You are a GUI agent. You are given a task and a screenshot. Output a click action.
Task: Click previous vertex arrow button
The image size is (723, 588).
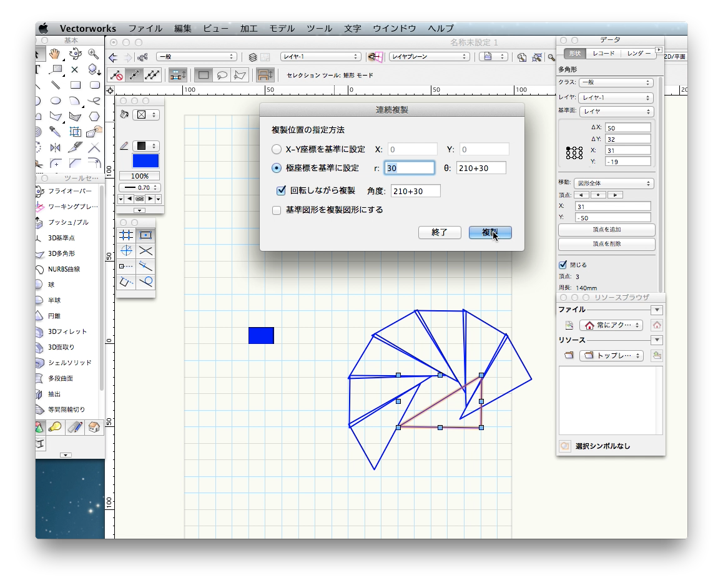[x=581, y=195]
